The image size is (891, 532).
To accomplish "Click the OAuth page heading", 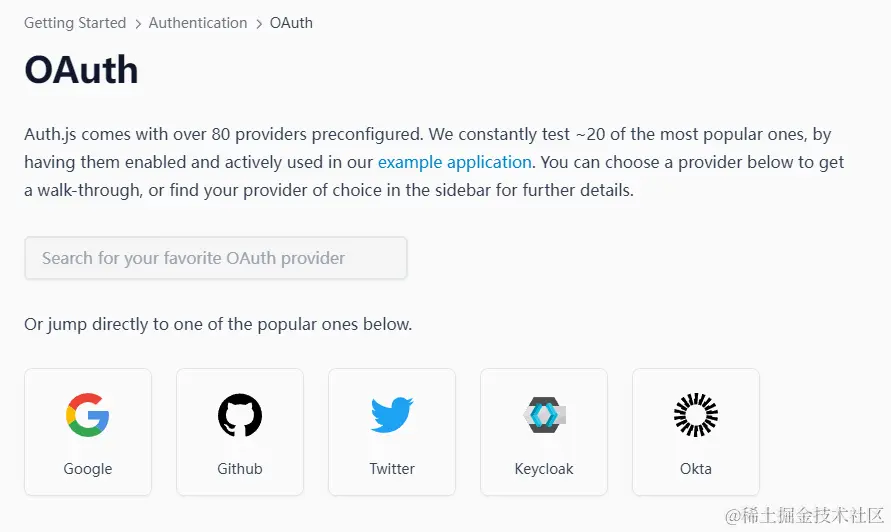I will click(81, 70).
